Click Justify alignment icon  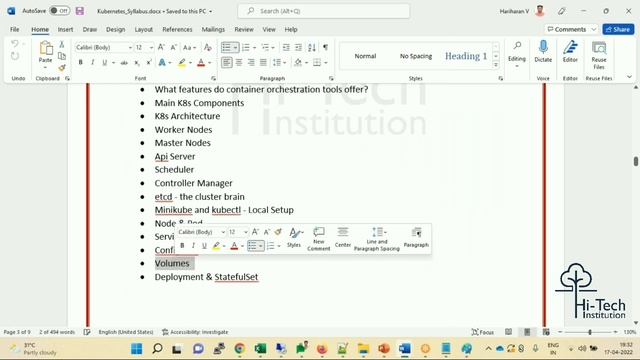[x=263, y=62]
